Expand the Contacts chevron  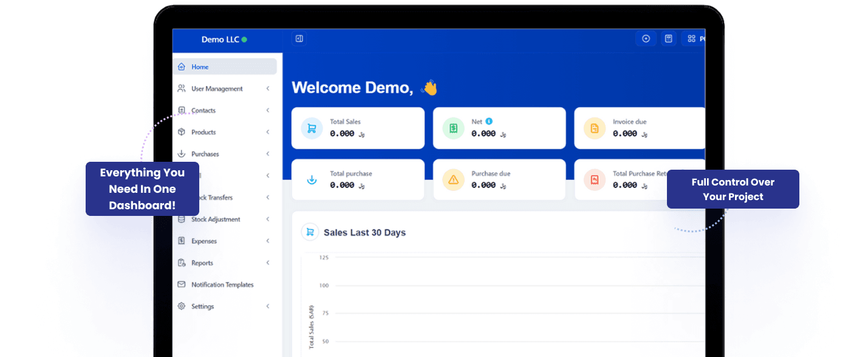pos(268,111)
